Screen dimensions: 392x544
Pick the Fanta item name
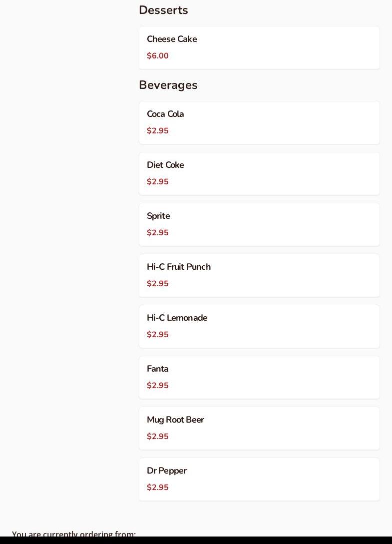click(157, 369)
